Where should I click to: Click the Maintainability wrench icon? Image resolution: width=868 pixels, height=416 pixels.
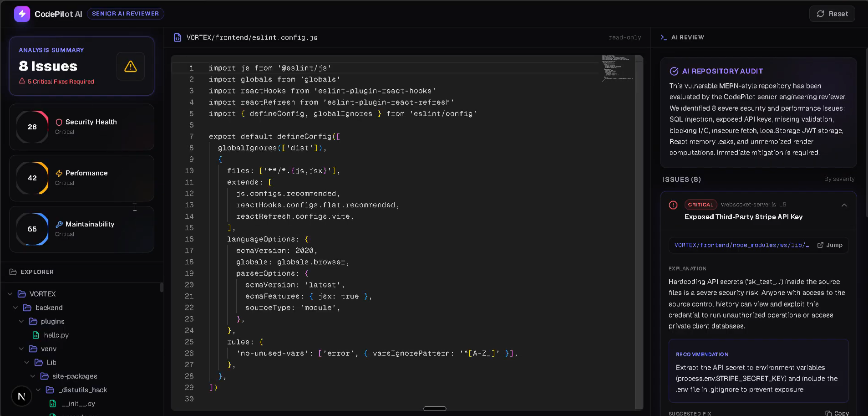[59, 224]
